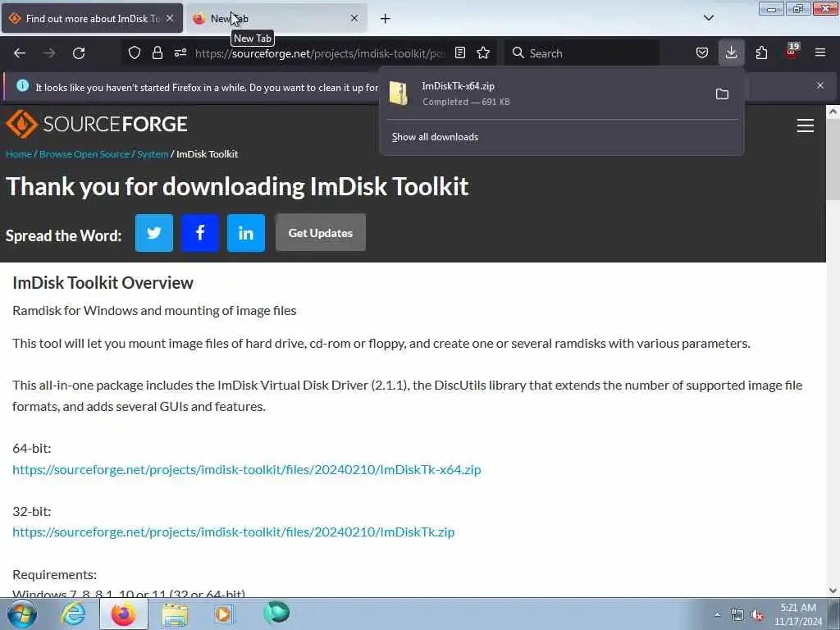Image resolution: width=840 pixels, height=630 pixels.
Task: Toggle the Downloads toolbar button
Action: coord(731,52)
